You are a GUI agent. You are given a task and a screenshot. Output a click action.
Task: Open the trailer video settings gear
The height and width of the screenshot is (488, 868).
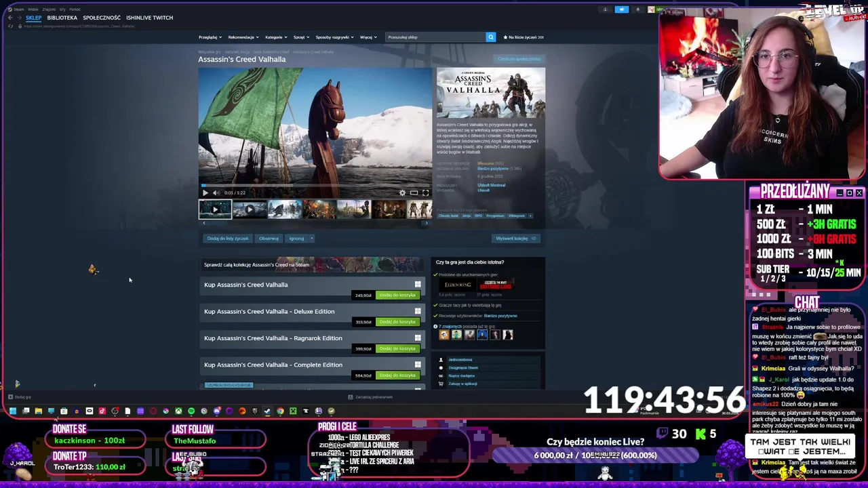click(402, 192)
